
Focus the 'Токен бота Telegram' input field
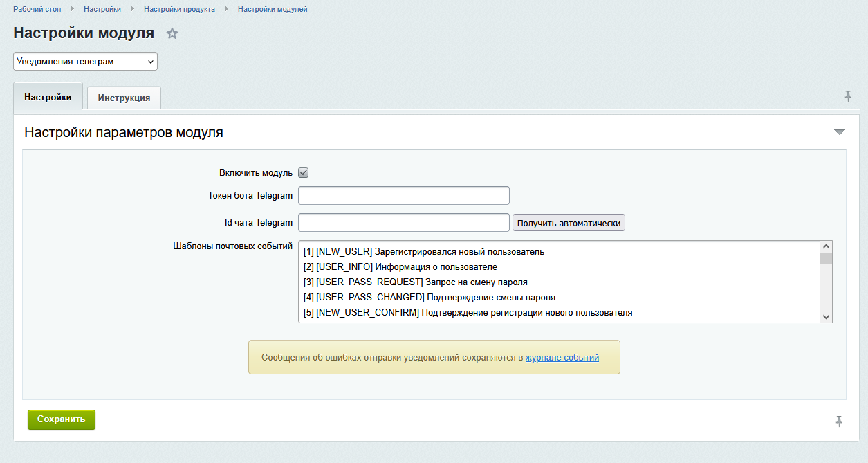point(403,196)
